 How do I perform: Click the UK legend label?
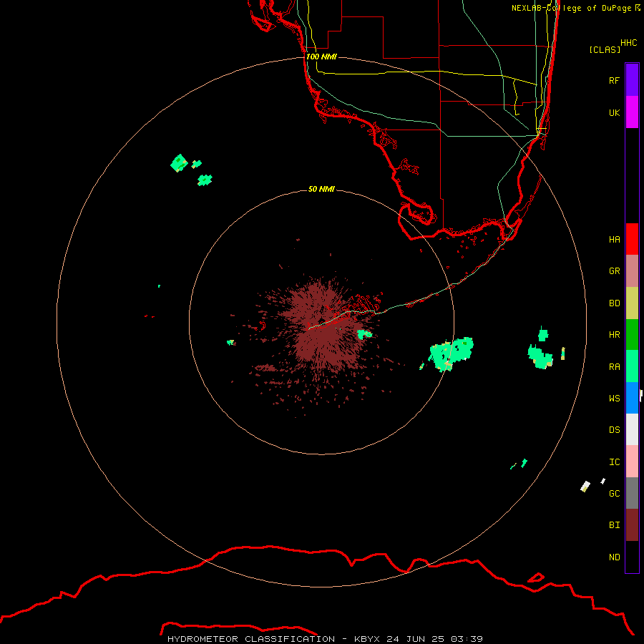click(614, 112)
